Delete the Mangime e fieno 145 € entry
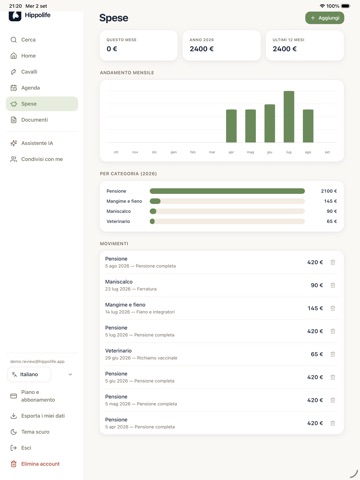360x480 pixels. point(333,308)
